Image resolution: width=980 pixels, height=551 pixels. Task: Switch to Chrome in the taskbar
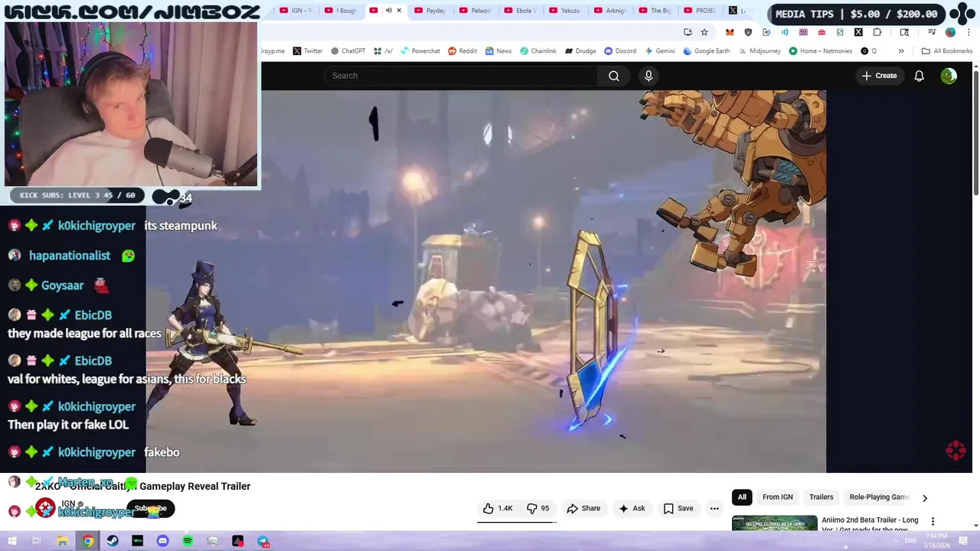88,541
